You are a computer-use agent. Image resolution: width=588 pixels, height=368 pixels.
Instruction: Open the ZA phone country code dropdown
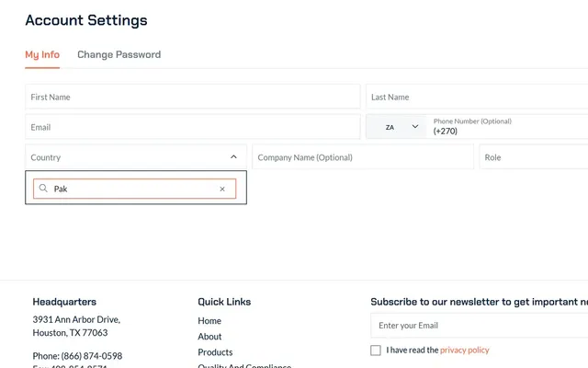(396, 127)
